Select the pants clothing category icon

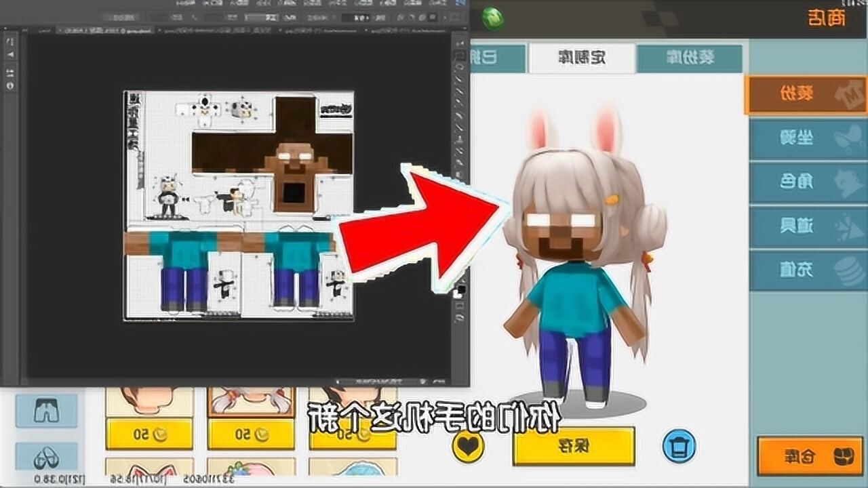[x=46, y=410]
